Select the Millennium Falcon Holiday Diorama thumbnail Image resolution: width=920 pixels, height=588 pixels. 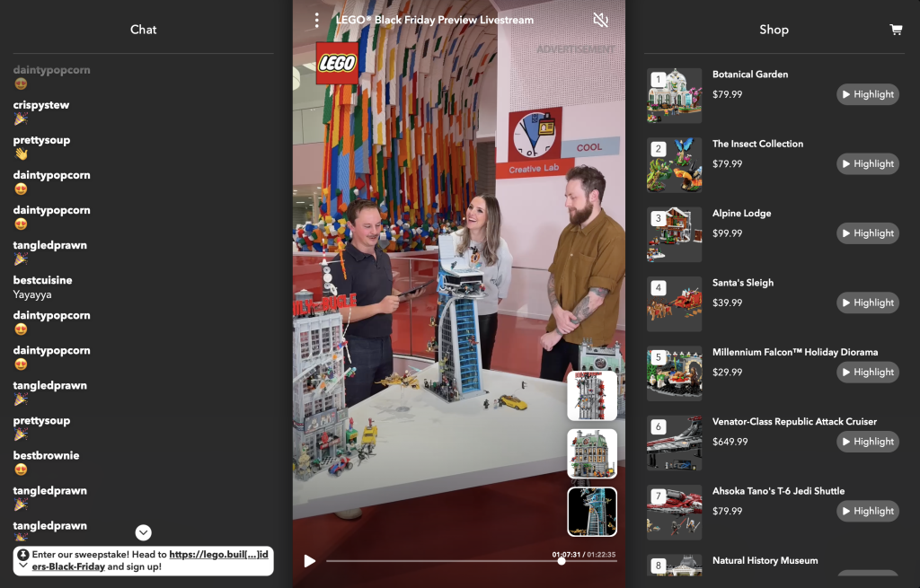674,373
